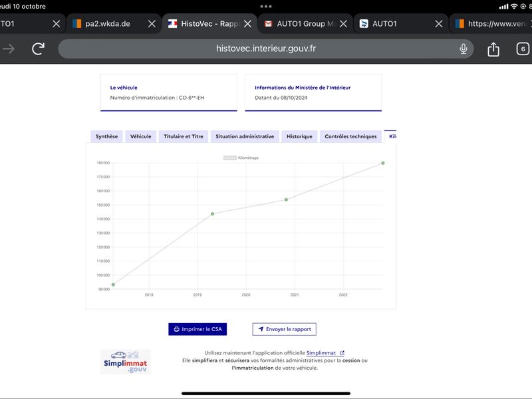Click the 2019 data point near 144000 km
The width and height of the screenshot is (532, 399).
[x=212, y=213]
